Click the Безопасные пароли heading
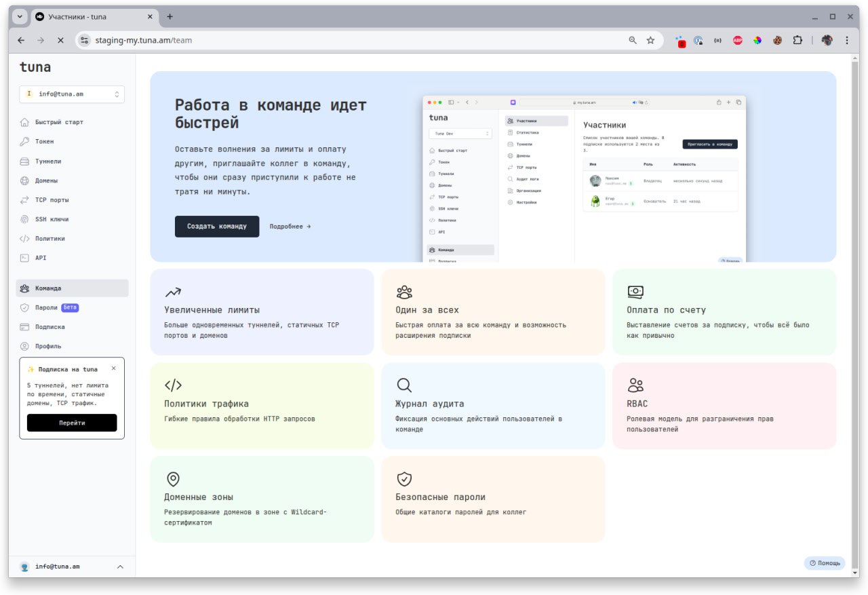The image size is (868, 595). pyautogui.click(x=441, y=497)
